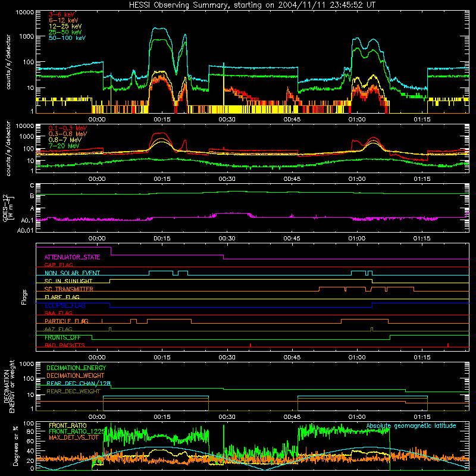Image resolution: width=476 pixels, height=476 pixels.
Task: Select the 25-50 keV legend label
Action: click(x=65, y=32)
